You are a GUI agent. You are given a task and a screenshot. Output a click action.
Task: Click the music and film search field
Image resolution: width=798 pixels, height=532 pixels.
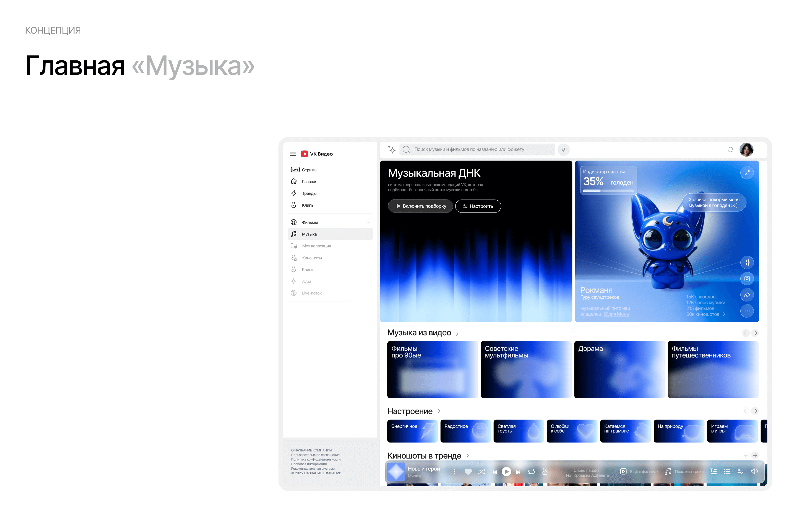tap(477, 149)
